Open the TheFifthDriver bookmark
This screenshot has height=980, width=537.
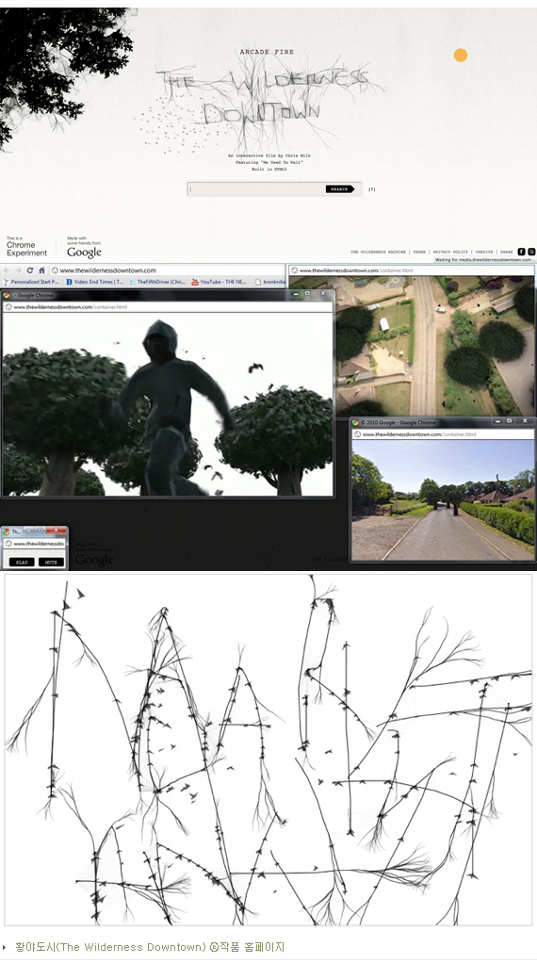pyautogui.click(x=157, y=282)
